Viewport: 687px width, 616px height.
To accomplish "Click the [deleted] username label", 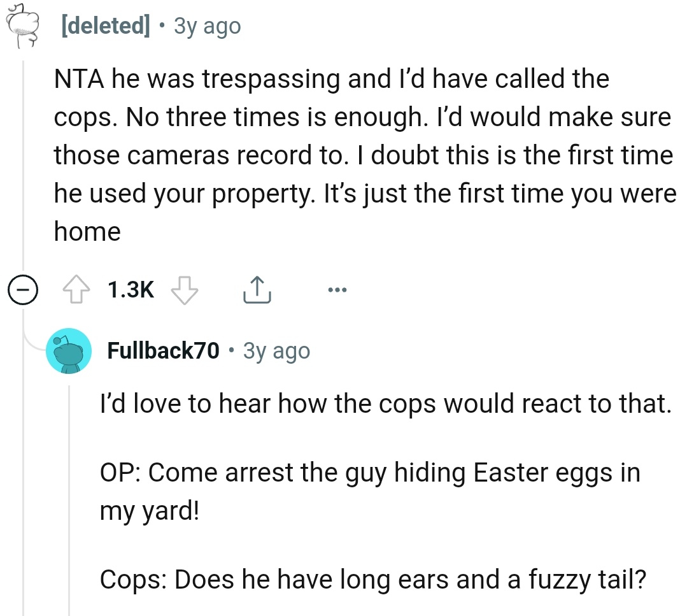I will (106, 25).
